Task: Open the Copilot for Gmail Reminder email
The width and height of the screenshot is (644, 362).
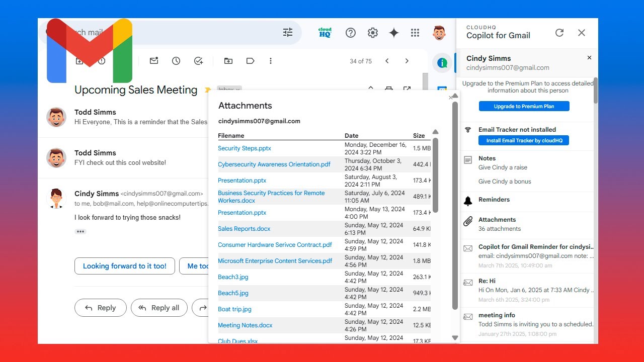Action: pos(528,256)
